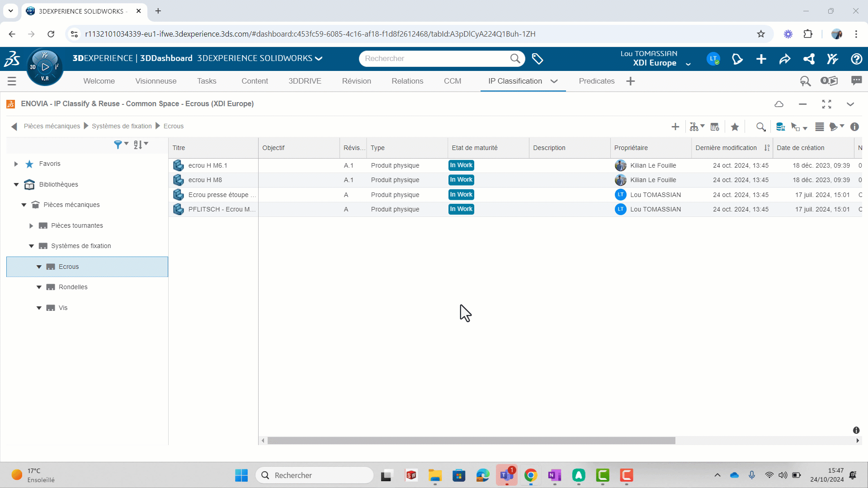This screenshot has height=488, width=868.
Task: Click the 3DCompass play button
Action: pyautogui.click(x=45, y=67)
